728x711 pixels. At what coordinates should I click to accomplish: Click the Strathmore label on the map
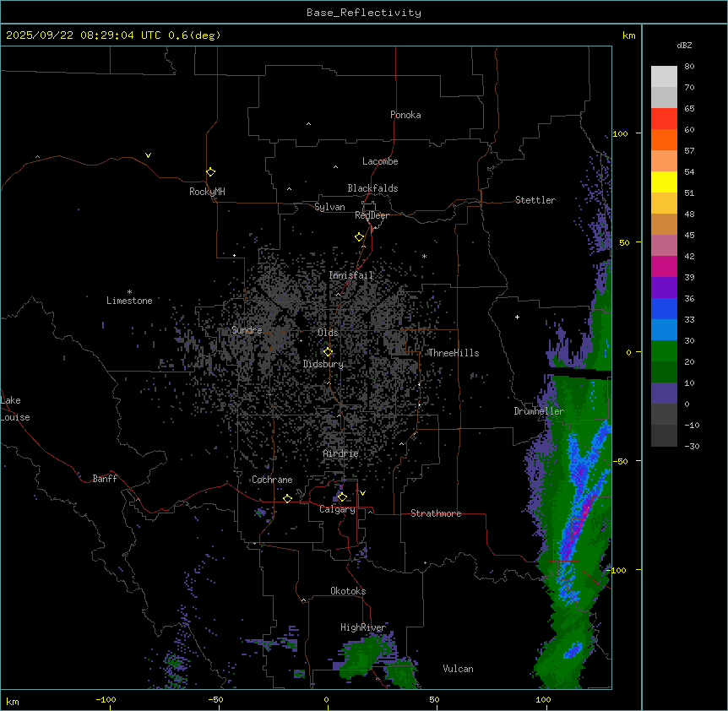[x=436, y=513]
